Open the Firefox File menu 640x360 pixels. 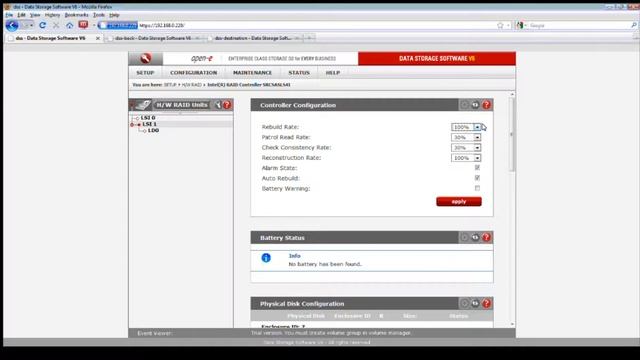9,15
